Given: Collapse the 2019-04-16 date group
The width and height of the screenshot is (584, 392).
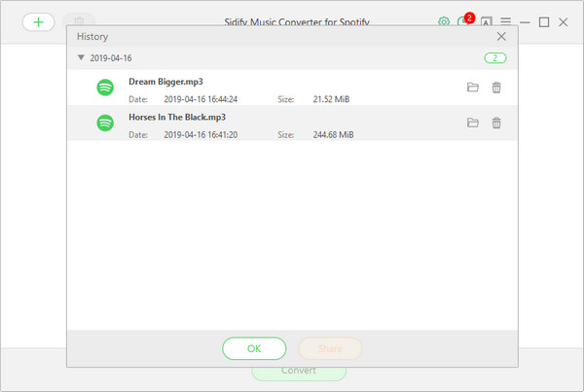Looking at the screenshot, I should click(81, 57).
